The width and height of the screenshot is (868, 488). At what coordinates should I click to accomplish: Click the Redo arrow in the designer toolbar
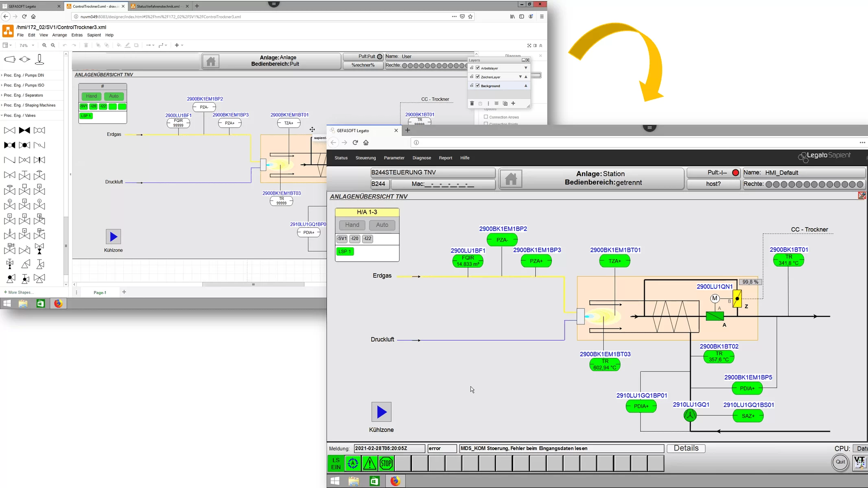point(74,45)
